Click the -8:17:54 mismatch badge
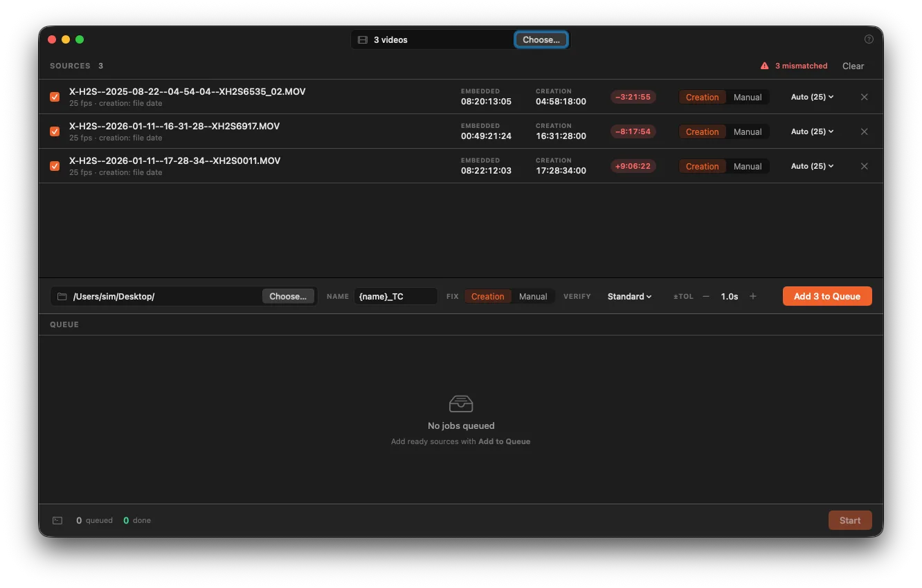Viewport: 922px width, 588px height. pos(633,131)
